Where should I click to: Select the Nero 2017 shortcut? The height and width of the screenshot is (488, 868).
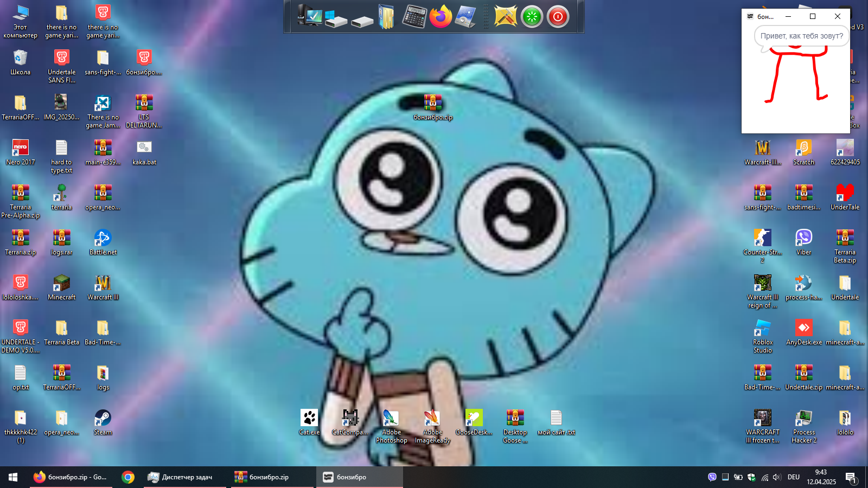[x=20, y=152]
